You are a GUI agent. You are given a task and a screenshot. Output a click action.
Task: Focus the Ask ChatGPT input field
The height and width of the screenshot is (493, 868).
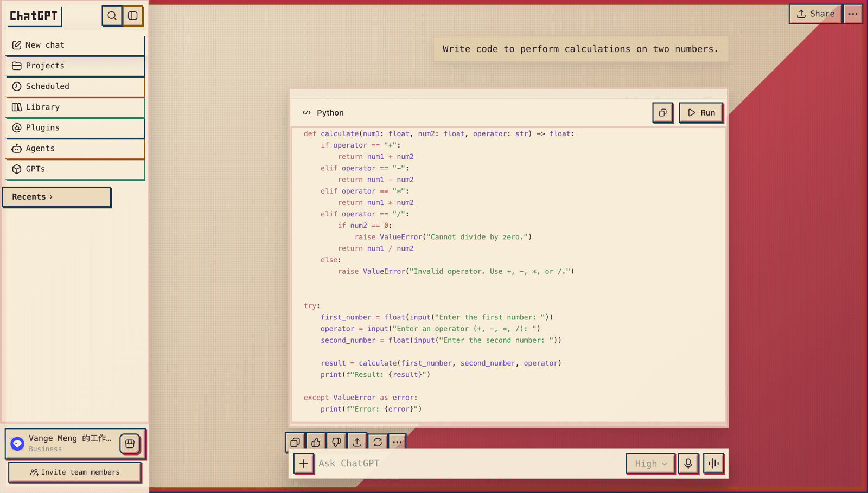(469, 464)
